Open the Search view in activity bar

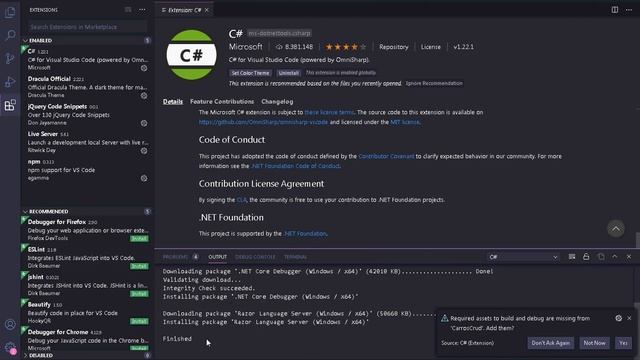[x=10, y=36]
